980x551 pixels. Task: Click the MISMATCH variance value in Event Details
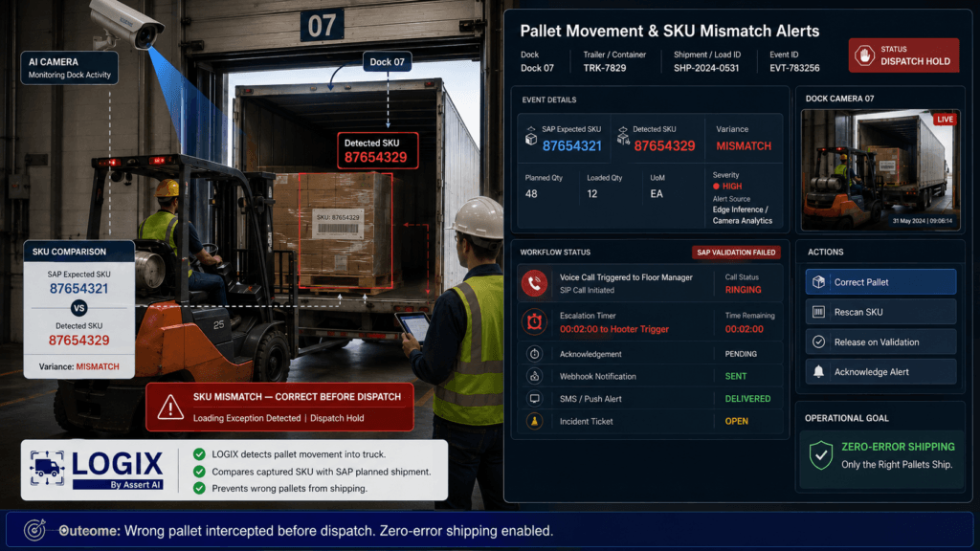point(744,146)
